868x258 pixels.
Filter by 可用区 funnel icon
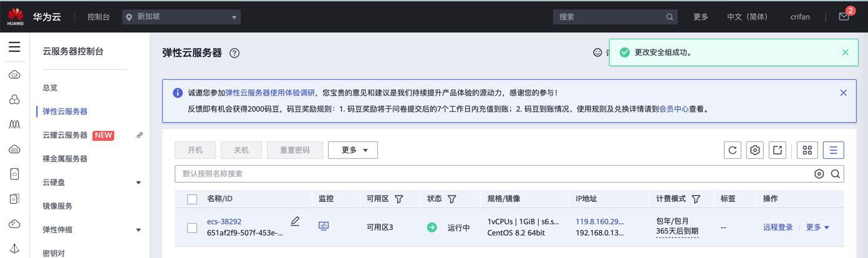pos(398,199)
